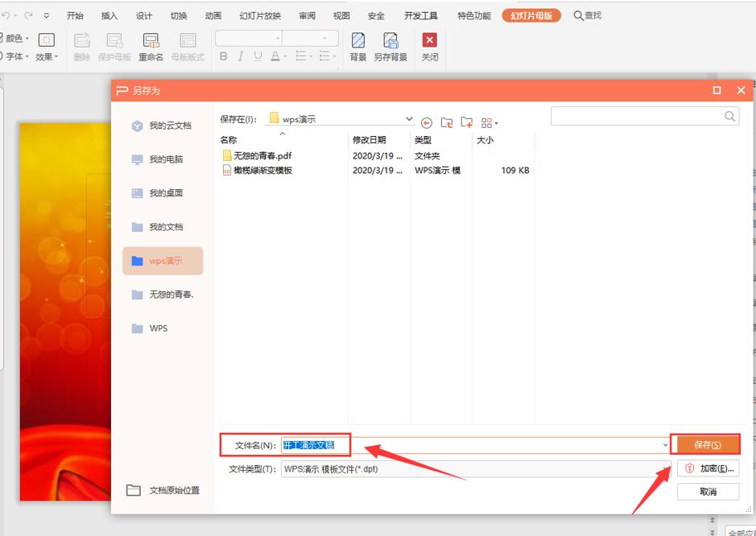This screenshot has width=756, height=536.
Task: Toggle Underline formatting in ribbon
Action: coord(258,56)
